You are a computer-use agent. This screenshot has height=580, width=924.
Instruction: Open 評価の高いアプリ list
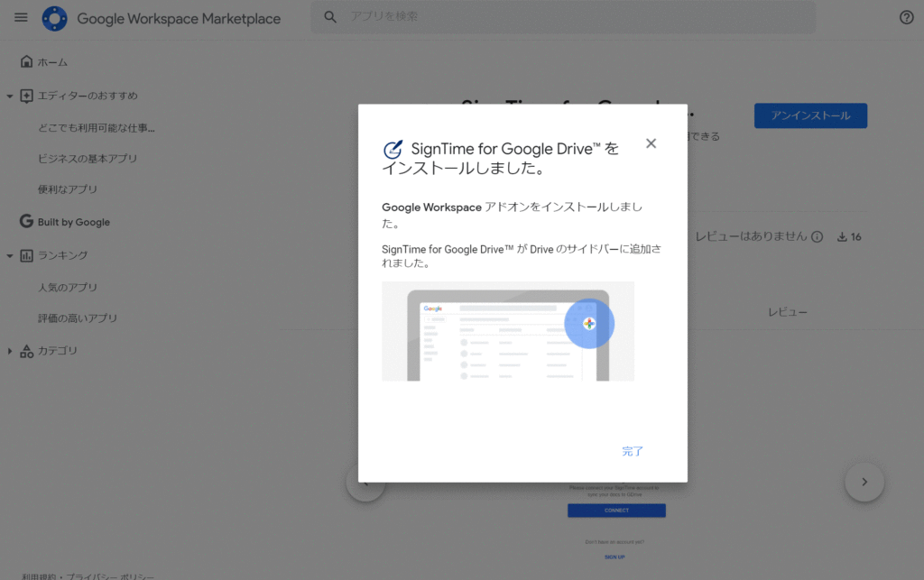(78, 318)
